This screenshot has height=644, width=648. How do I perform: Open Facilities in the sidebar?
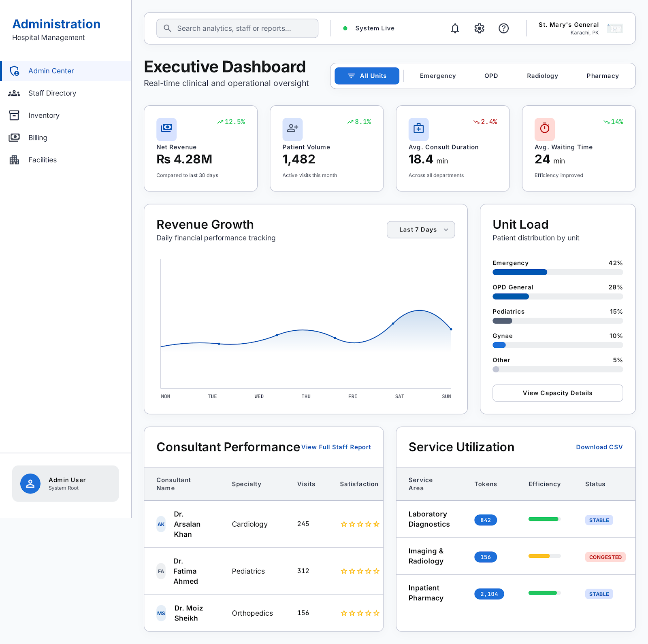(x=66, y=160)
